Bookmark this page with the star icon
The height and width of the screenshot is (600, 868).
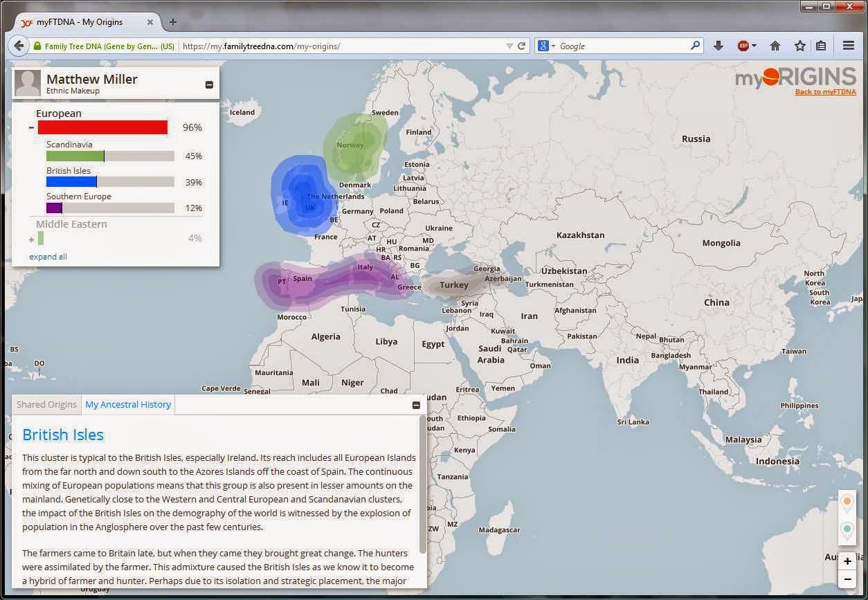pos(799,45)
